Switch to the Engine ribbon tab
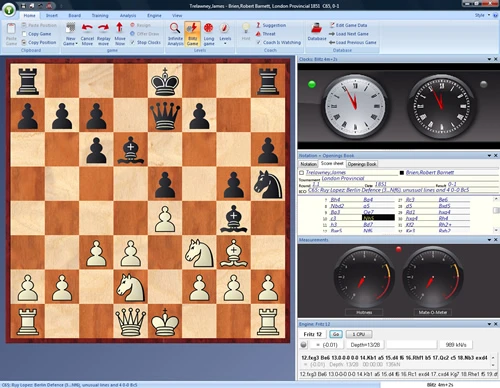Image resolution: width=500 pixels, height=388 pixels. pyautogui.click(x=154, y=15)
